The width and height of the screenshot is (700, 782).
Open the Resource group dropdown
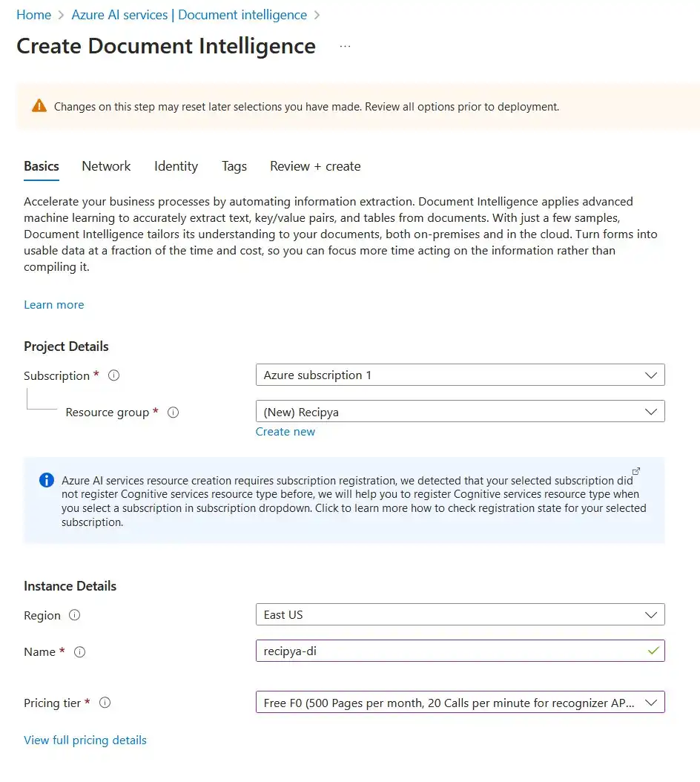coord(460,412)
